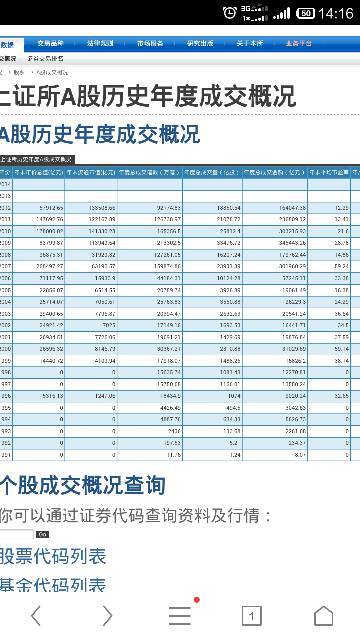Tap the browser back arrow

[x=36, y=616]
